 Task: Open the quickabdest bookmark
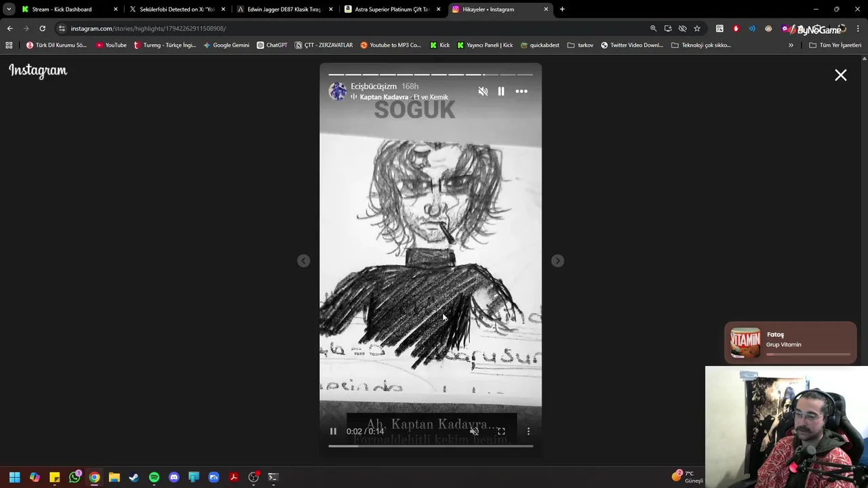(540, 45)
